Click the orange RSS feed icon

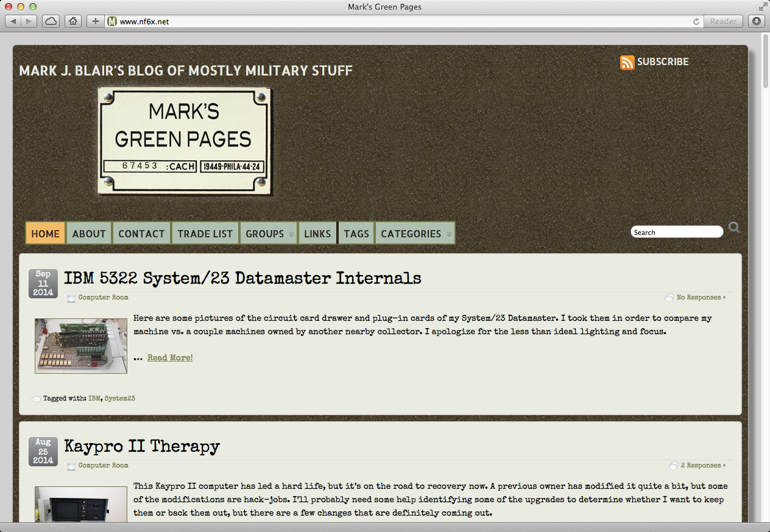click(x=627, y=62)
